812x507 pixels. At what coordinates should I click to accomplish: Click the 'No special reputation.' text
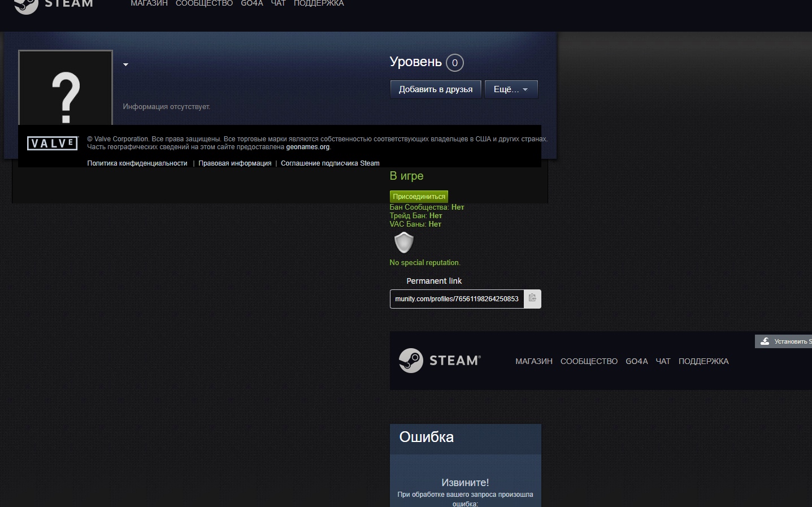(425, 263)
